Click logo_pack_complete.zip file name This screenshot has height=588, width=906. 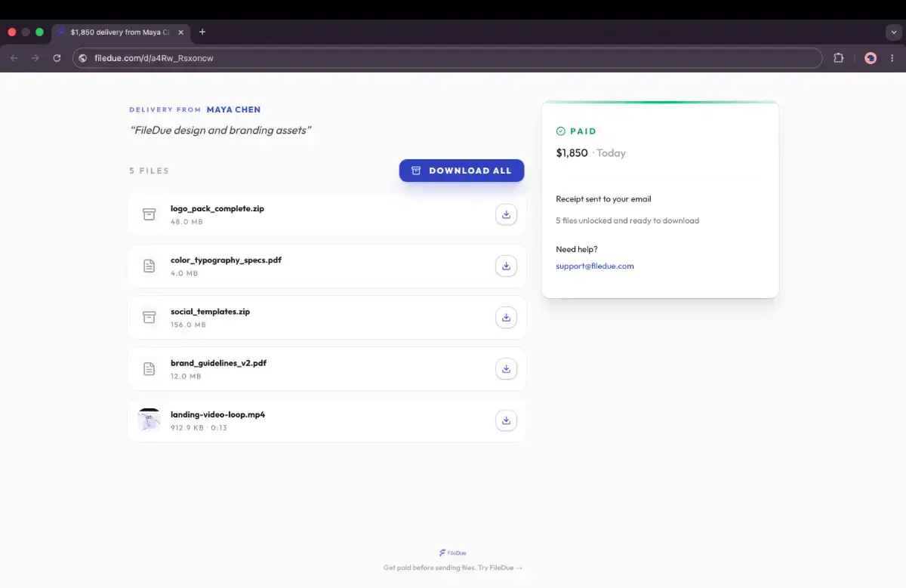point(217,208)
